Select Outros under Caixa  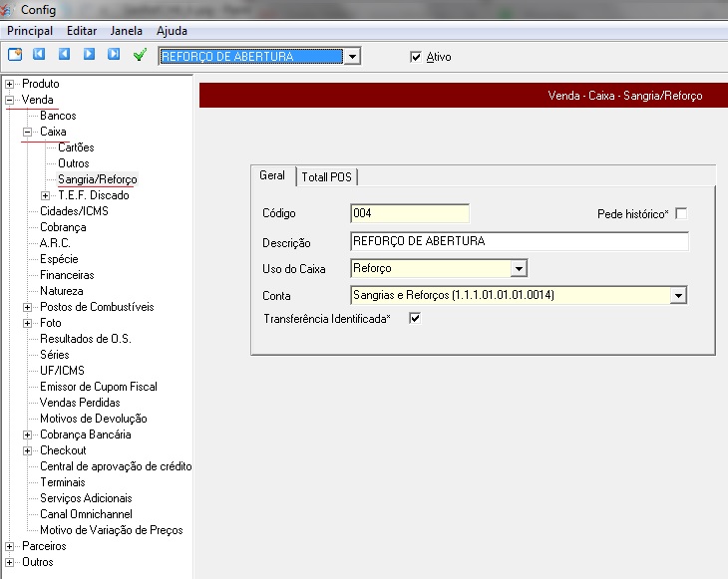point(74,163)
